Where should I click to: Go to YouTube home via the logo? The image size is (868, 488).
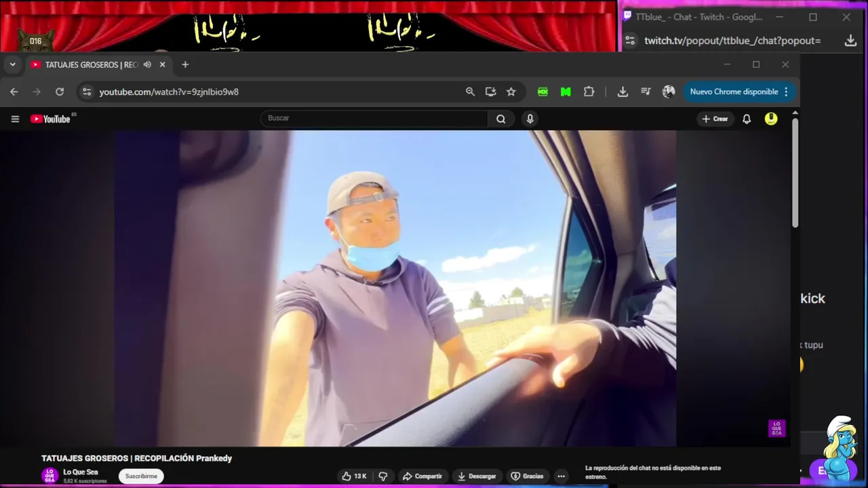click(52, 119)
